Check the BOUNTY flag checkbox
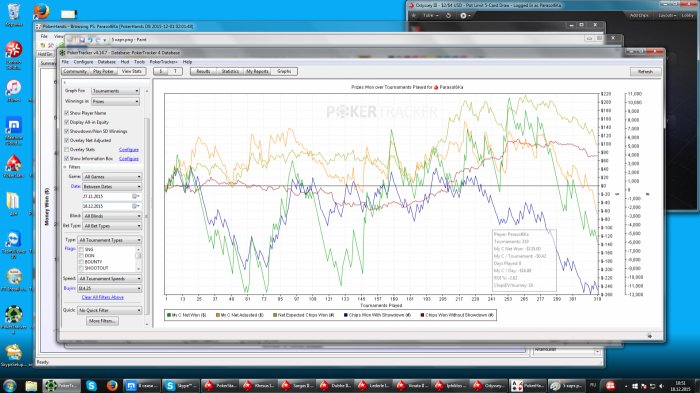Image resolution: width=700 pixels, height=393 pixels. (81, 262)
